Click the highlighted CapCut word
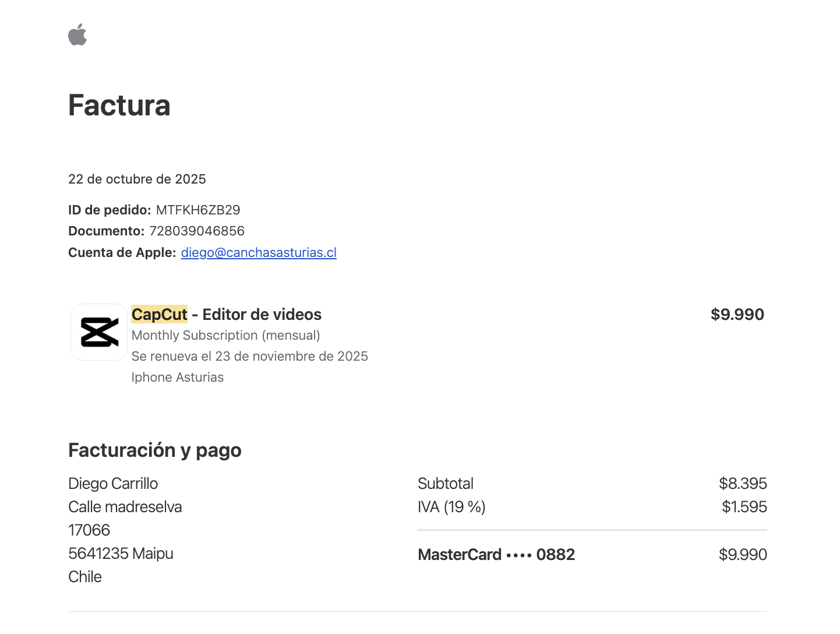This screenshot has width=840, height=634. (160, 314)
